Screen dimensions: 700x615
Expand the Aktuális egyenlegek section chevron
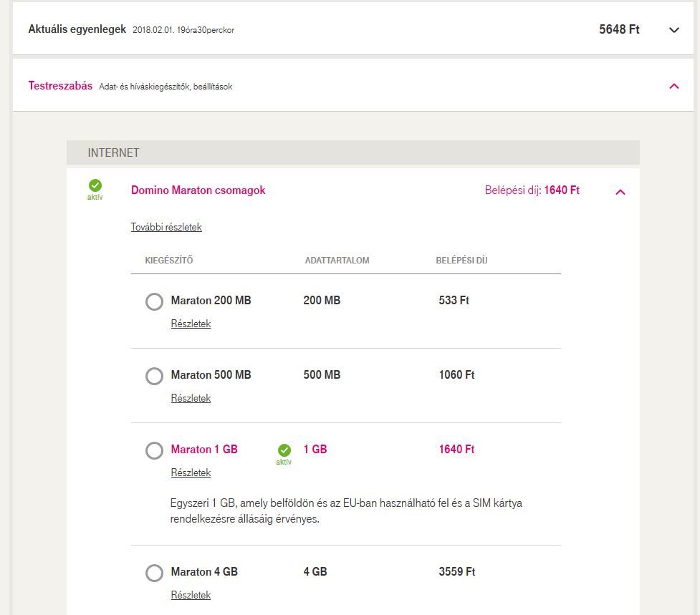pyautogui.click(x=673, y=30)
